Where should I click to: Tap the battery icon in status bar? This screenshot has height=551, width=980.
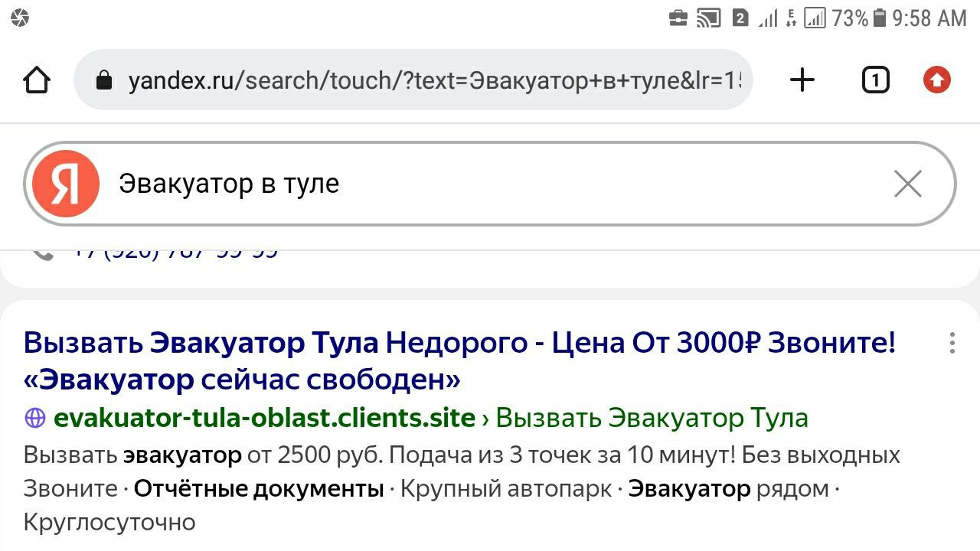pos(880,18)
